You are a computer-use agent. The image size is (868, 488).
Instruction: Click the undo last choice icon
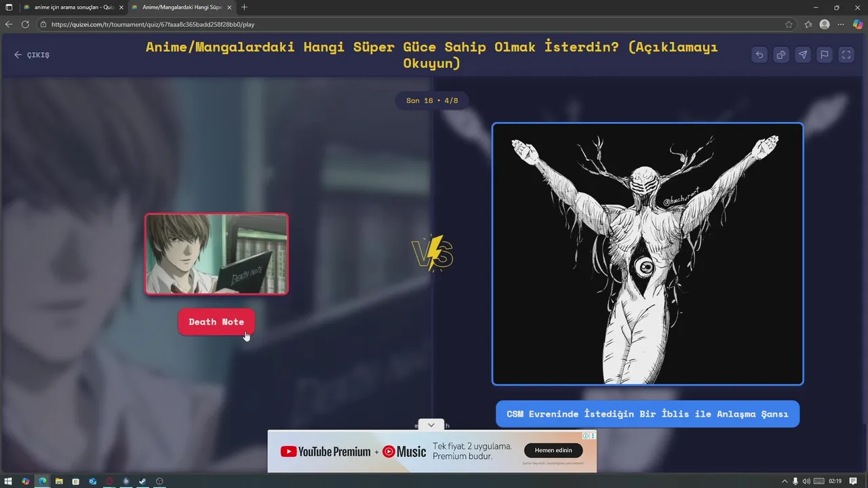pyautogui.click(x=759, y=55)
